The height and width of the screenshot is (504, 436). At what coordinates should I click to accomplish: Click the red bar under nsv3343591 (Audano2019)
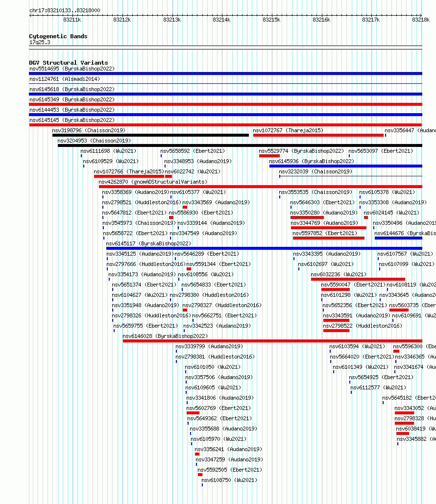[x=337, y=320]
